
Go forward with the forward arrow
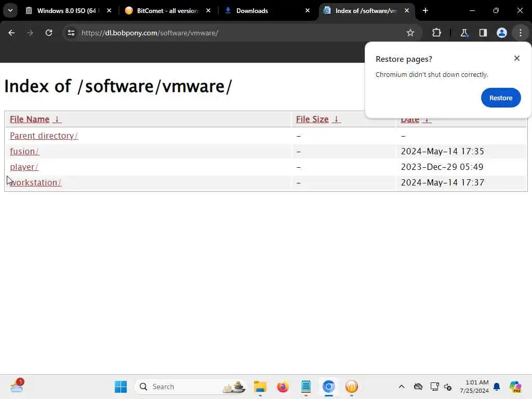coord(30,33)
